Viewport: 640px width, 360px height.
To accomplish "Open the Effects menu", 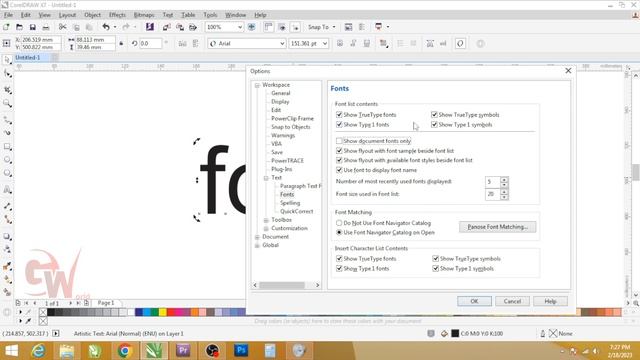I will point(117,15).
